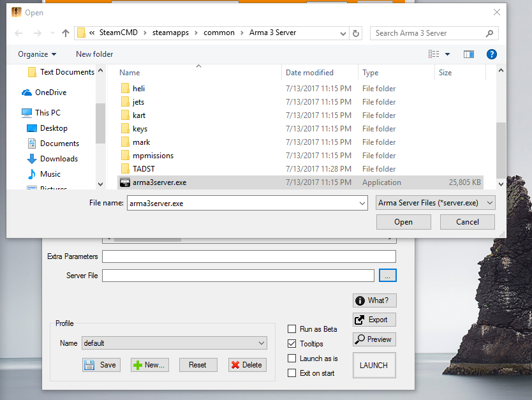Viewport: 532px width, 400px height.
Task: Preview the launch parameters
Action: point(374,339)
